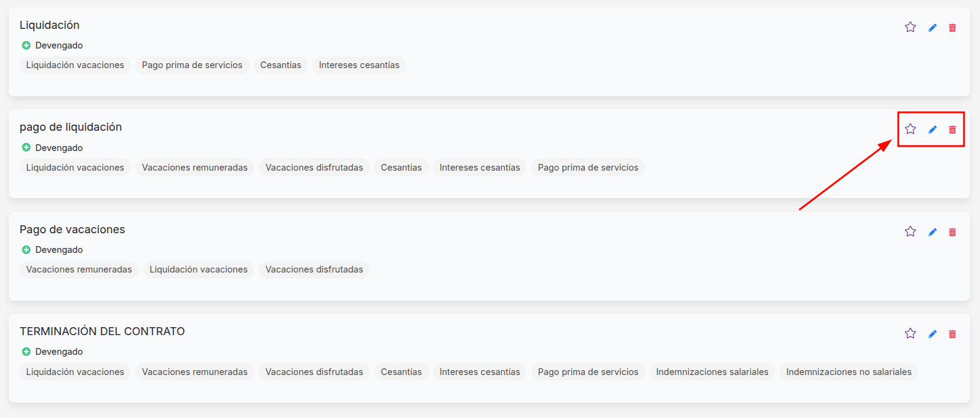Viewport: 980px width, 418px height.
Task: Select Liquidación vacaciones chip in Pago de vacaciones
Action: (x=198, y=269)
